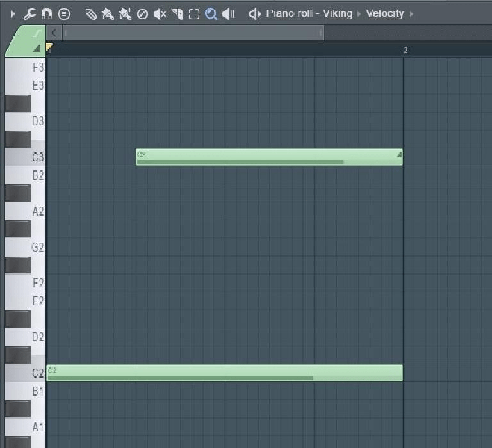Expand the arrow after Velocity
Screen dimensions: 492x448
pos(411,14)
